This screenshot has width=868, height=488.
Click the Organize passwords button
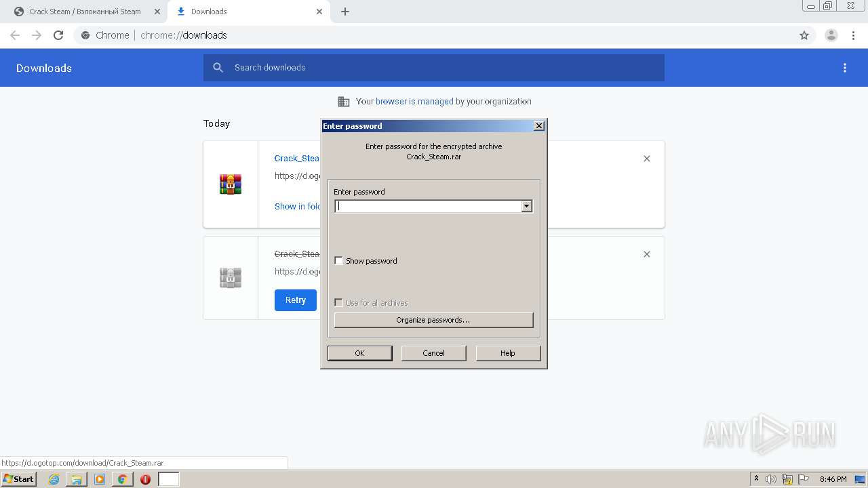point(434,320)
